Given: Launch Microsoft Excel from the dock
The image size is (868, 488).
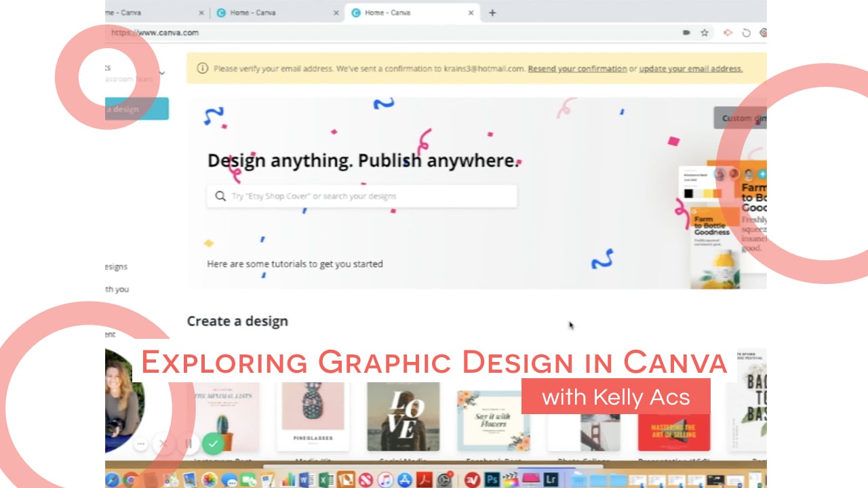Looking at the screenshot, I should pyautogui.click(x=327, y=480).
